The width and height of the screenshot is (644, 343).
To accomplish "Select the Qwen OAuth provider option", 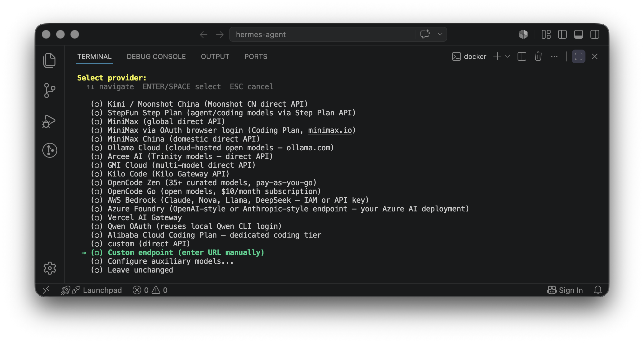I will [186, 226].
